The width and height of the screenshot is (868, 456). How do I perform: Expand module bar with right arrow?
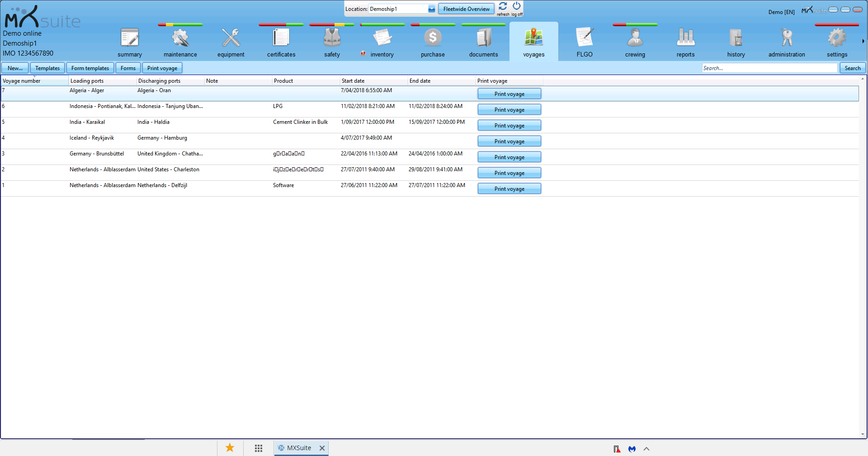(x=863, y=41)
